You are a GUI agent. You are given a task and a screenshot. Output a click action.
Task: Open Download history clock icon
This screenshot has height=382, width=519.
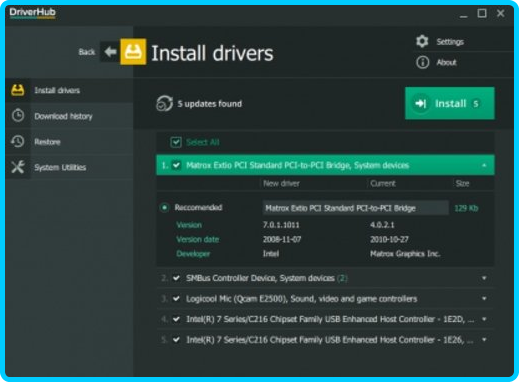click(18, 116)
